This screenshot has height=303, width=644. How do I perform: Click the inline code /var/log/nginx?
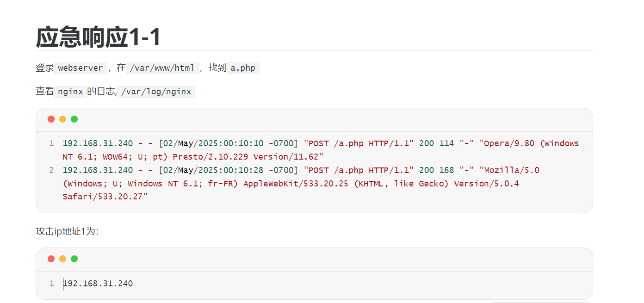tap(156, 92)
